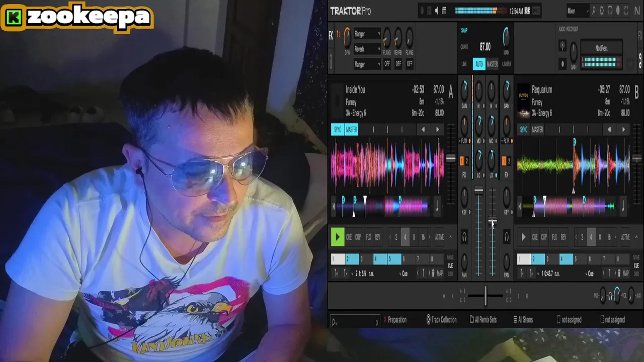Jump to the track start on deck A stripe

(334, 206)
